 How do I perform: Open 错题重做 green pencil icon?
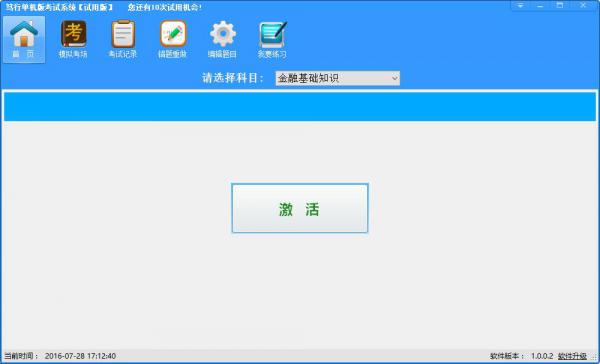point(173,39)
